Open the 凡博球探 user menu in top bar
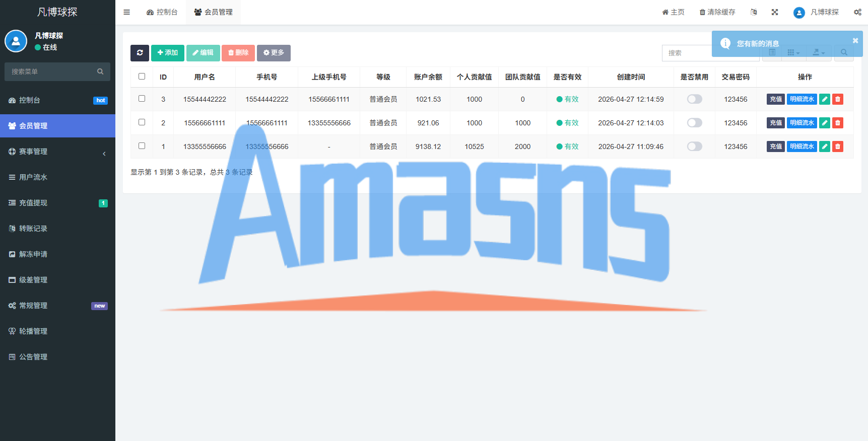Image resolution: width=868 pixels, height=441 pixels. pos(816,12)
